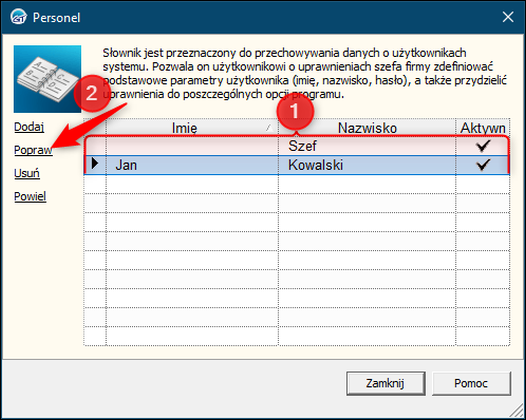
Task: Open help with the Pomoc button
Action: (x=471, y=383)
